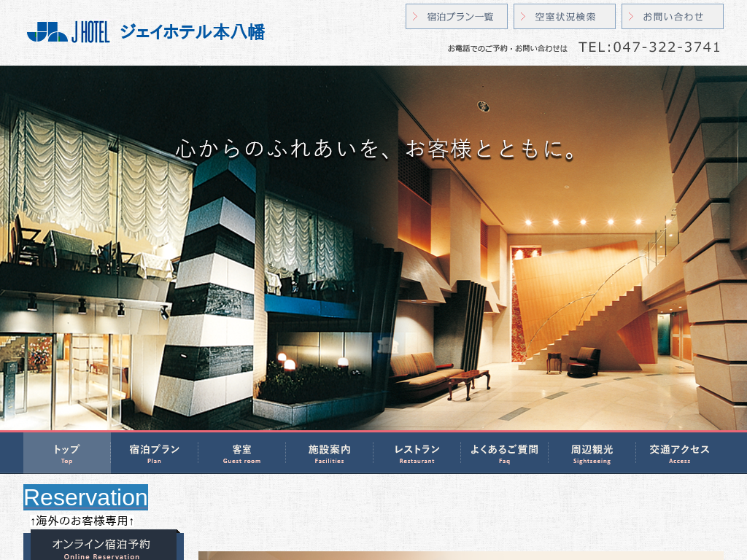This screenshot has width=747, height=560.
Task: Select the トップ Top nav item
Action: (66, 453)
